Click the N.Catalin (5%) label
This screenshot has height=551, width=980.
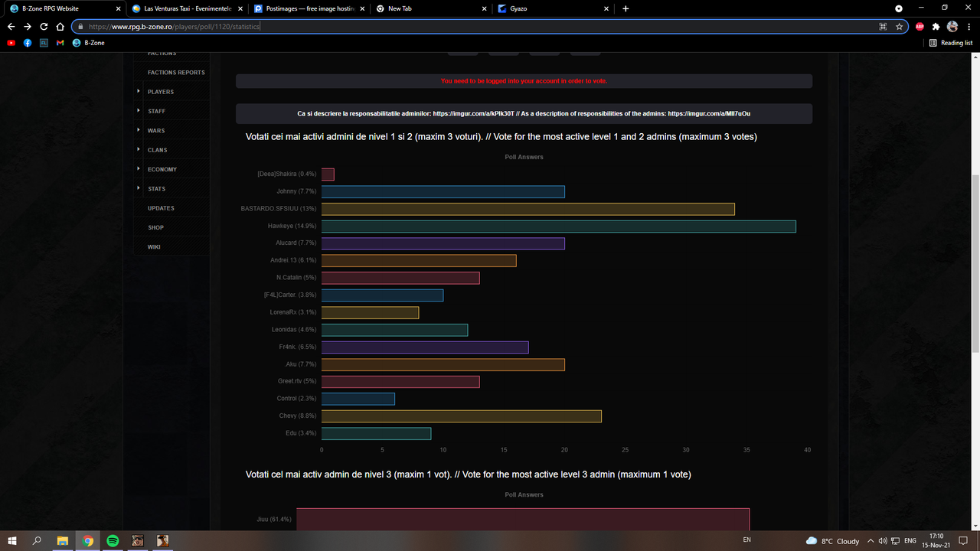[296, 278]
